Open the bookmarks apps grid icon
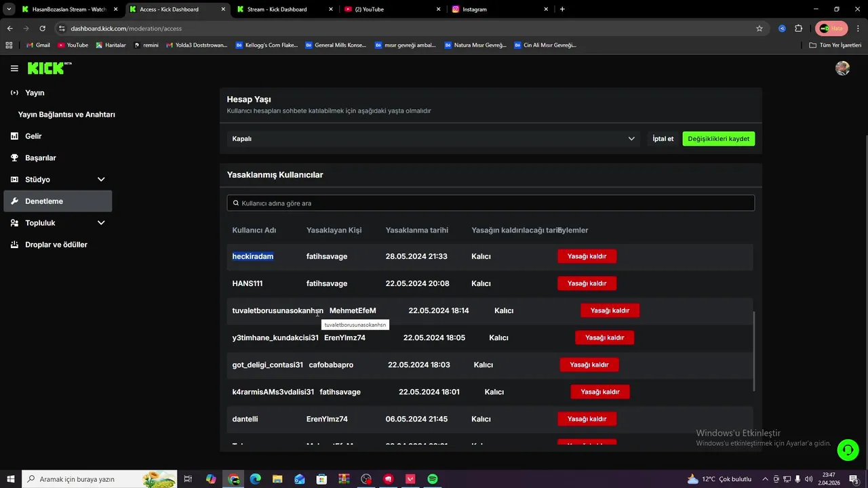 pyautogui.click(x=9, y=45)
